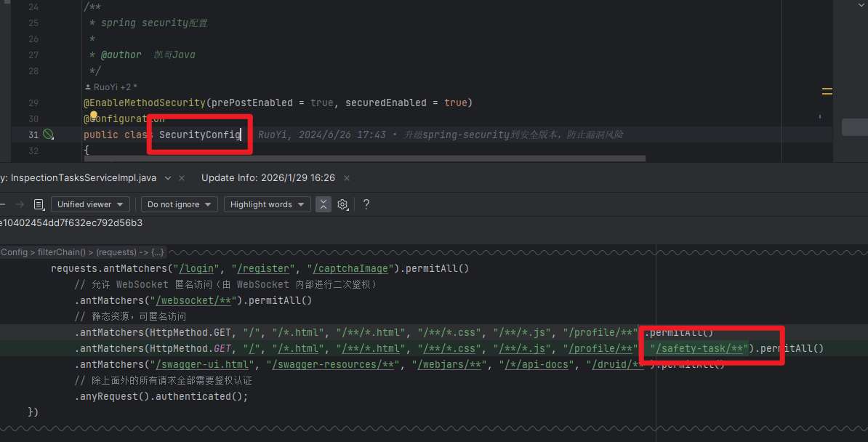The width and height of the screenshot is (868, 442).
Task: Open the Do not ignore dropdown
Action: click(179, 205)
